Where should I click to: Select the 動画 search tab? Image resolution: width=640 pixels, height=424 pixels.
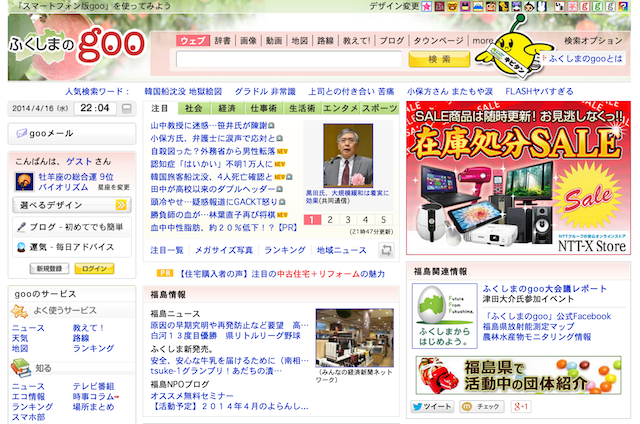coord(274,41)
